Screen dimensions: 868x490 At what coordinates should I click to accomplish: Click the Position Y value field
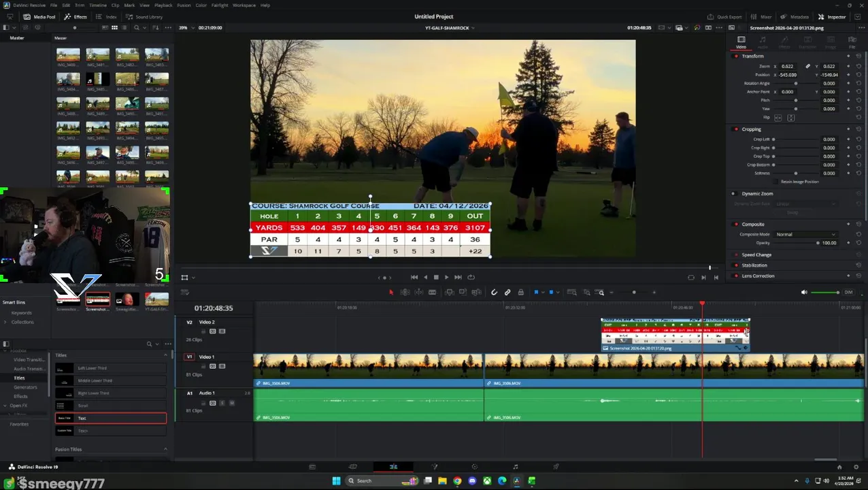click(x=829, y=75)
